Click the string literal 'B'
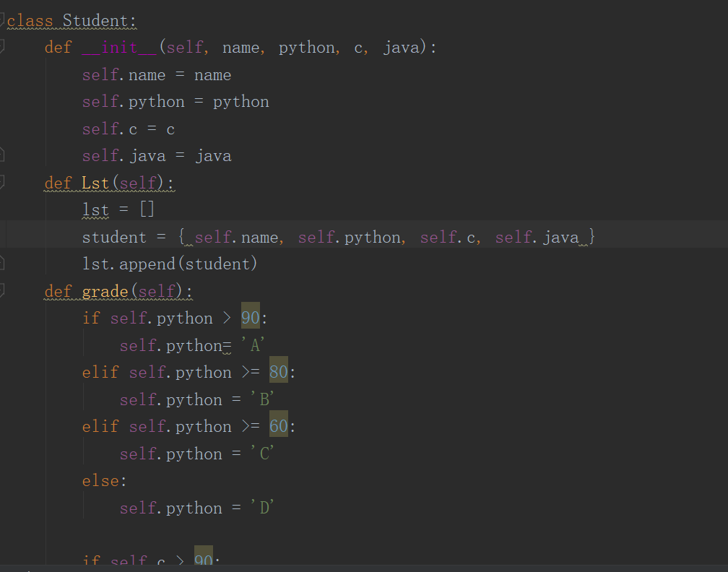Screen dimensions: 728x572 coord(262,400)
